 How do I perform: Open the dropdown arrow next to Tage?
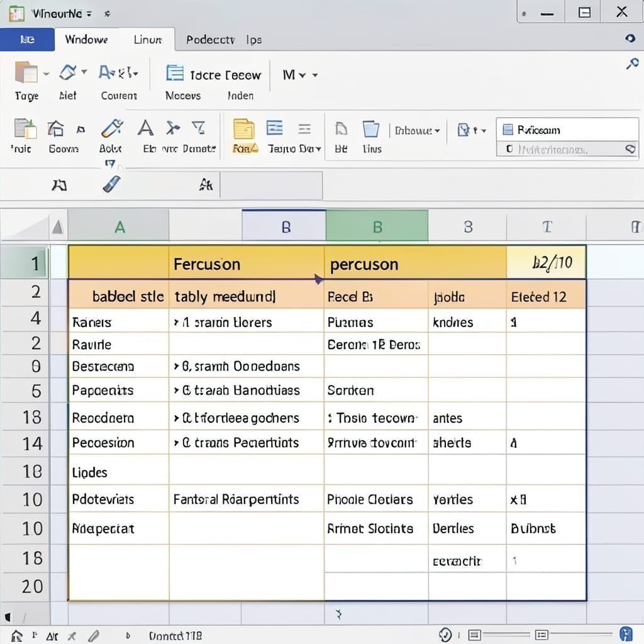(47, 74)
